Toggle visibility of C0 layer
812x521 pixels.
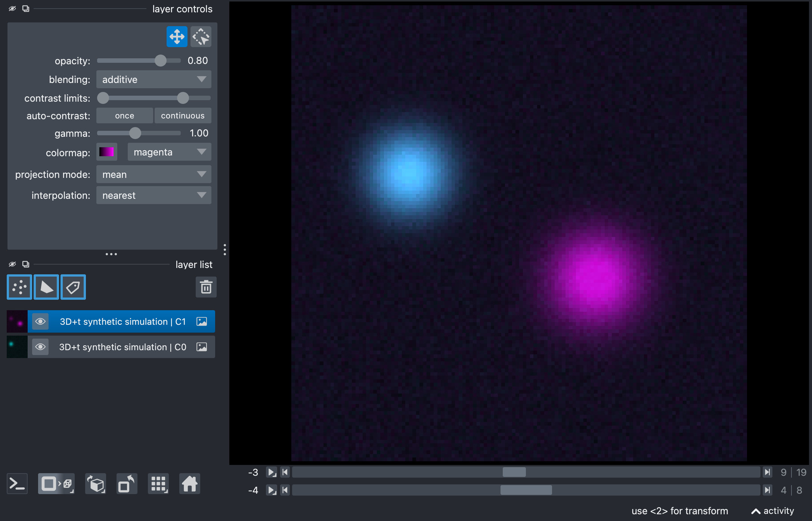click(40, 347)
